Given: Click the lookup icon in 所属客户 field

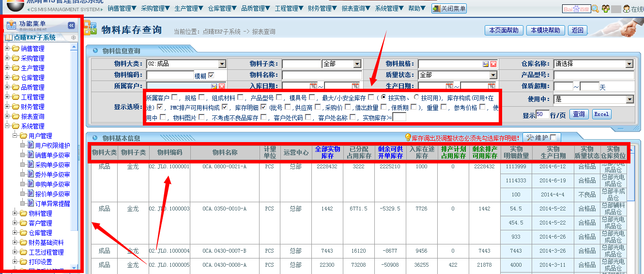Looking at the screenshot, I should [215, 86].
